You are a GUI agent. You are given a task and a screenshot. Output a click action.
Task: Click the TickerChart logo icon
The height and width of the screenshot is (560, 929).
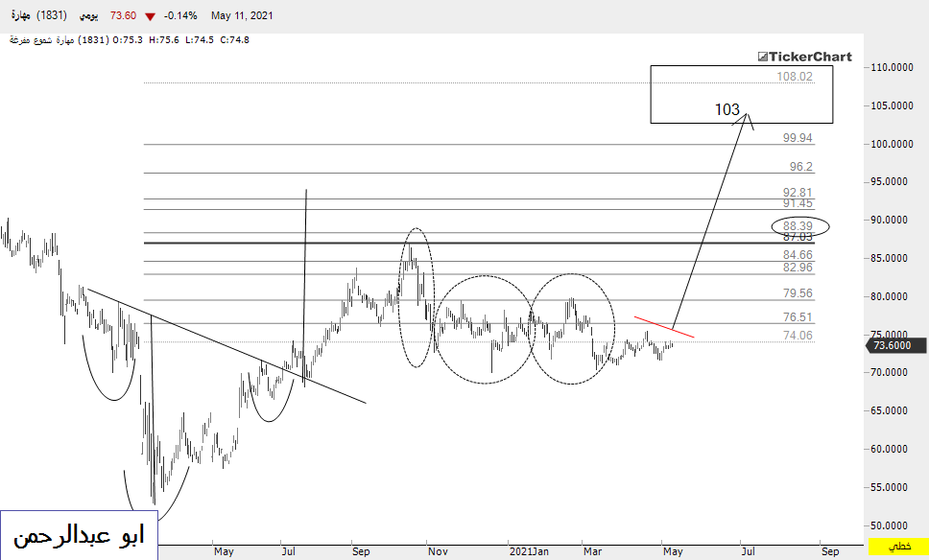pyautogui.click(x=764, y=58)
